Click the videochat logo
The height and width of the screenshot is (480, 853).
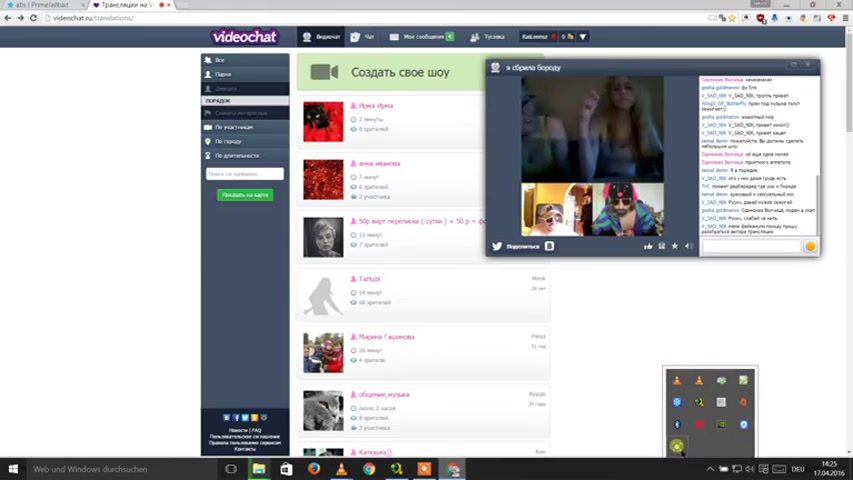click(x=245, y=36)
